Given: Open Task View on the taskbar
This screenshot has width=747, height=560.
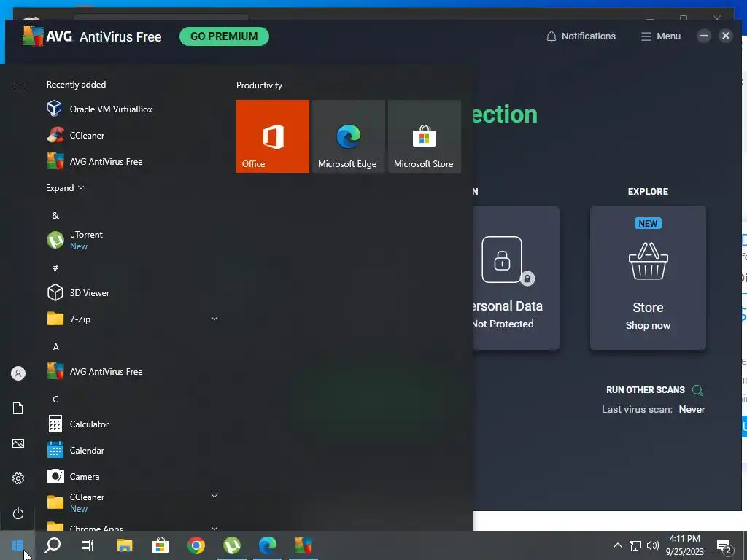Looking at the screenshot, I should click(x=88, y=545).
